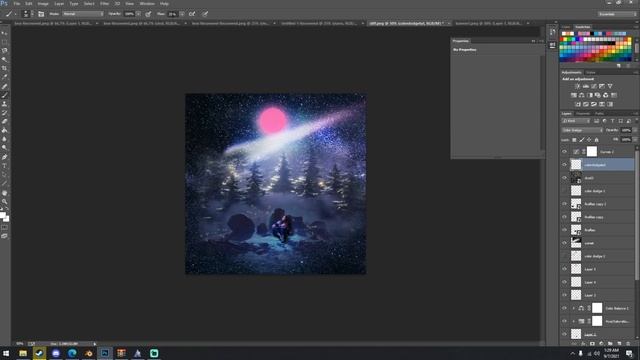Select the Hand tool
640x360 pixels.
pos(4,193)
